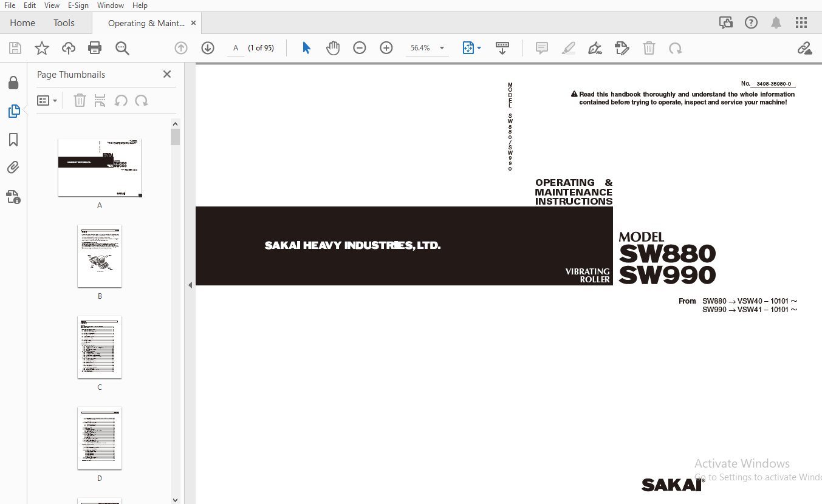The image size is (822, 504).
Task: Expand fit page options arrow
Action: click(479, 48)
